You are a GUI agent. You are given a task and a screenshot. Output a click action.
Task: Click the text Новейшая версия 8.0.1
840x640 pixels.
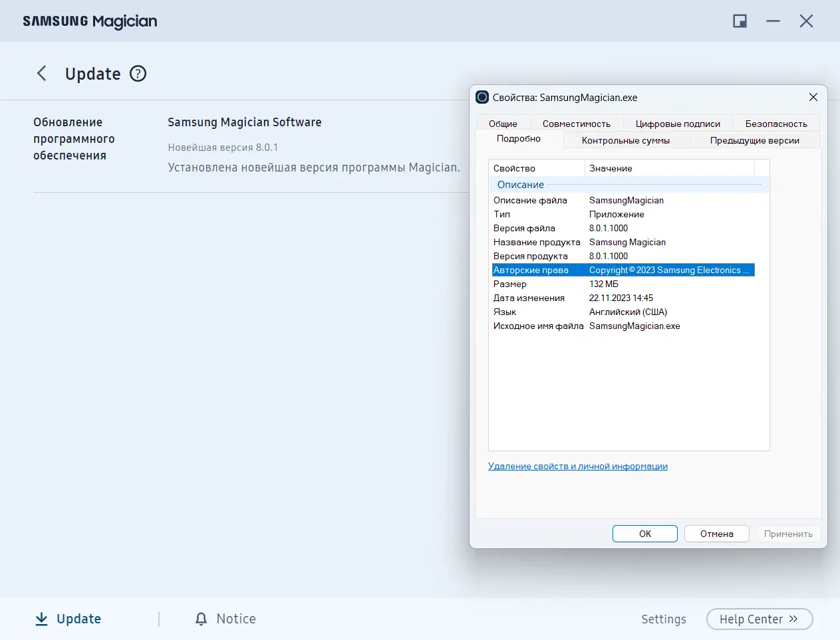(223, 148)
